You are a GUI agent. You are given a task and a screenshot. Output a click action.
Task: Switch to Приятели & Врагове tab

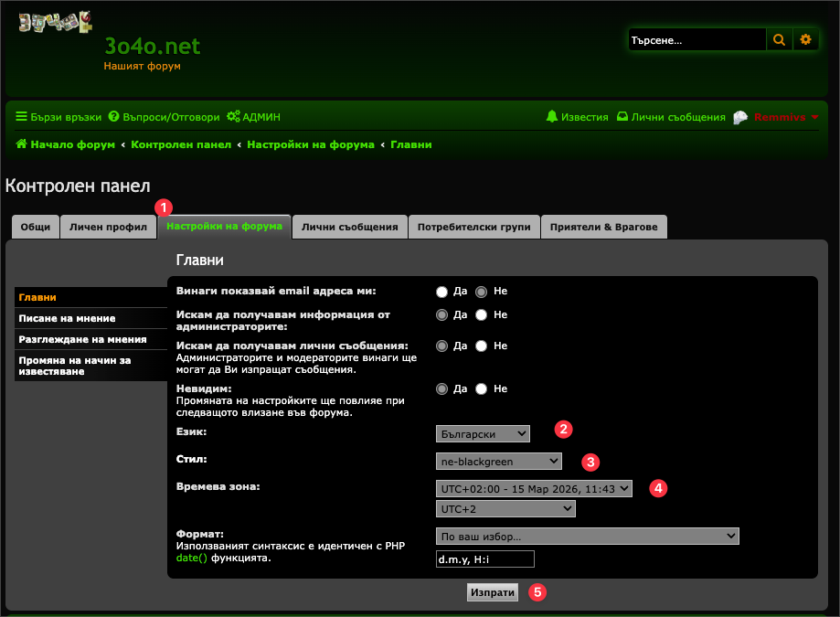click(604, 227)
